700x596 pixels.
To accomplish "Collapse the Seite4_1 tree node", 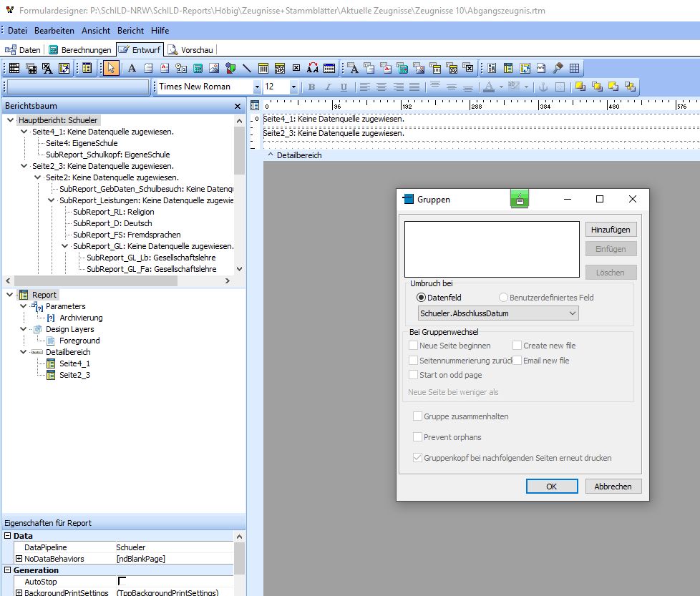I will [24, 132].
